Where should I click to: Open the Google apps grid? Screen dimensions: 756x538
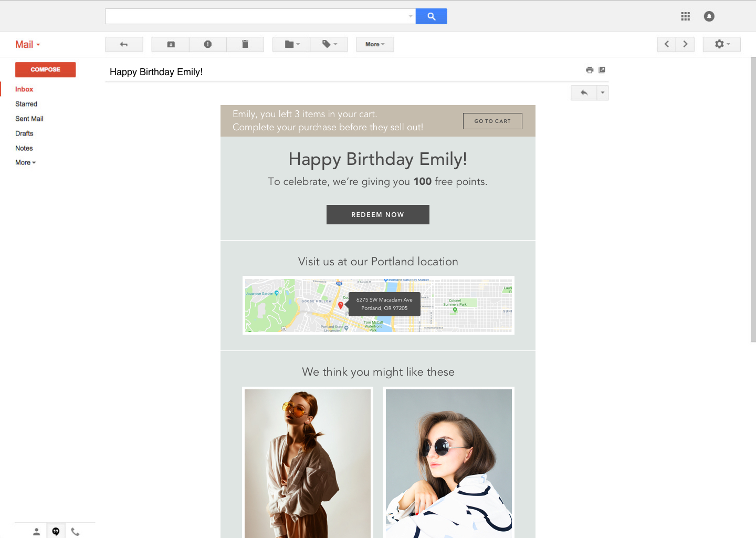[685, 16]
